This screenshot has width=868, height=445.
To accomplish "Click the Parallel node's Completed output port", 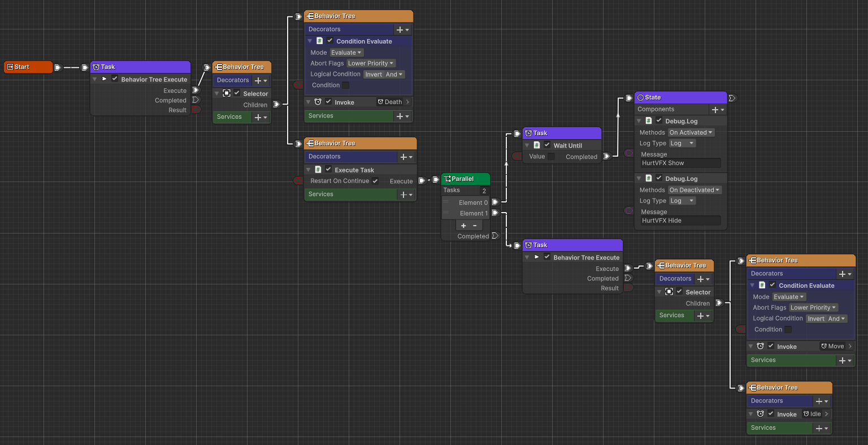I will 495,236.
